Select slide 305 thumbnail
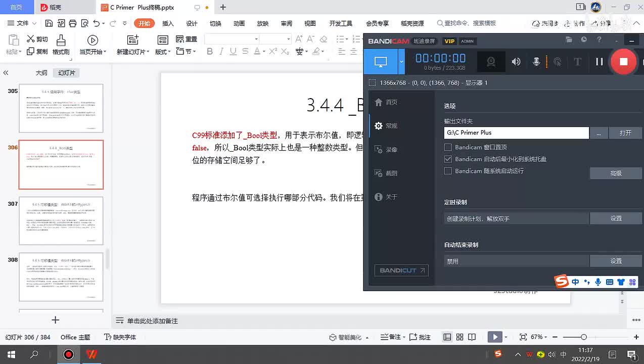 pos(61,108)
